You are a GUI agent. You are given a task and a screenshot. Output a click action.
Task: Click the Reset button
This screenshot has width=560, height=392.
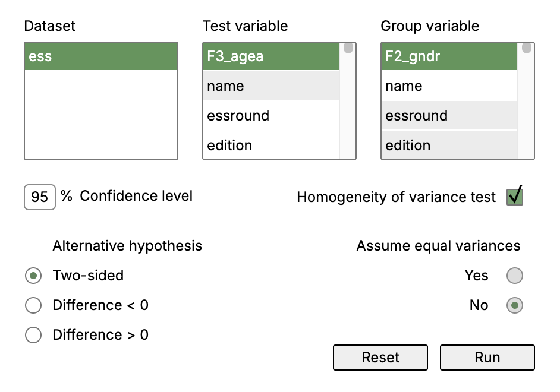point(380,357)
